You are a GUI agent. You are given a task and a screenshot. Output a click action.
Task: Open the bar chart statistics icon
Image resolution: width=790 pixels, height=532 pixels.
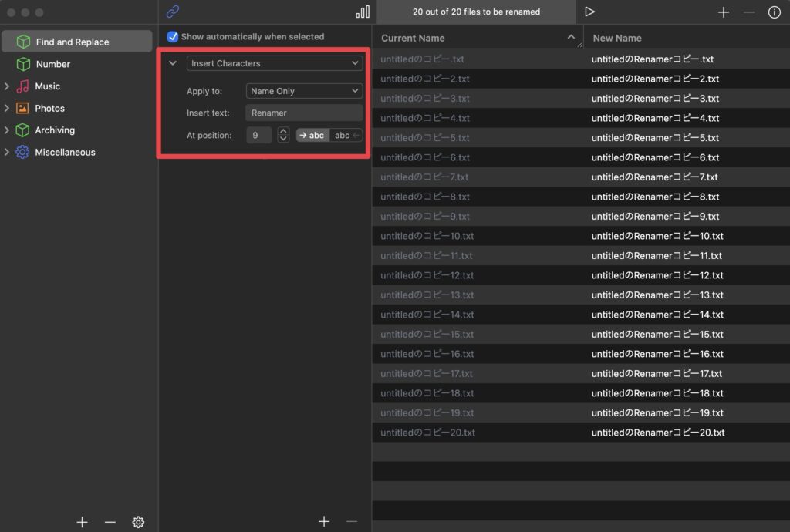tap(362, 12)
